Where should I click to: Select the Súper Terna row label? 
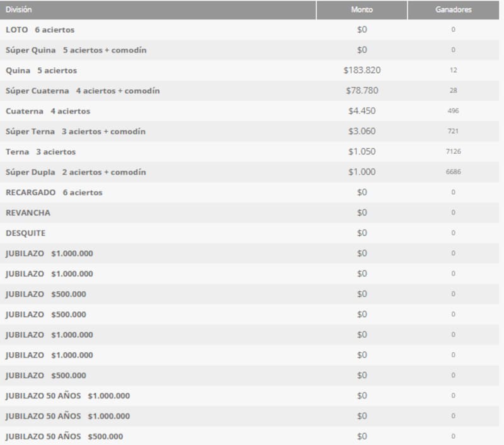coord(76,131)
